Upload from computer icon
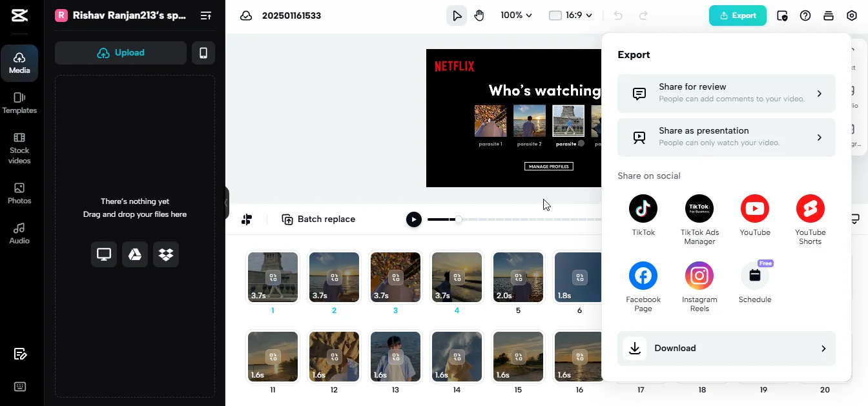Image resolution: width=868 pixels, height=406 pixels. (104, 254)
